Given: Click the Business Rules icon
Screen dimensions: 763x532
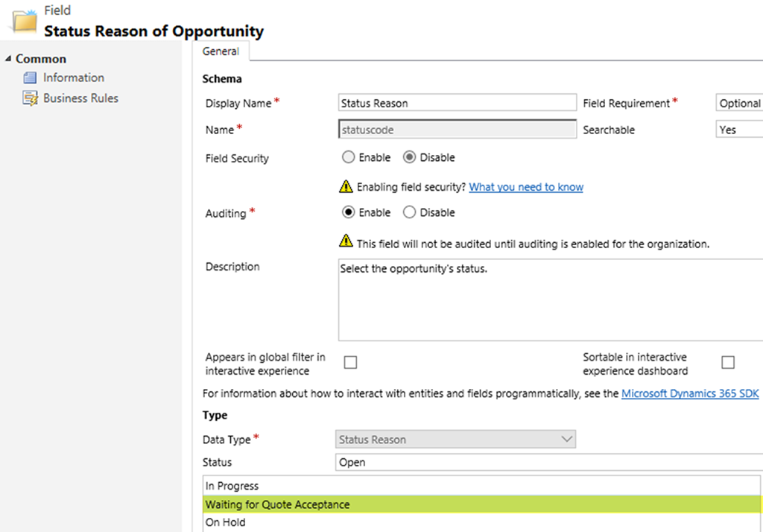Looking at the screenshot, I should pyautogui.click(x=30, y=98).
